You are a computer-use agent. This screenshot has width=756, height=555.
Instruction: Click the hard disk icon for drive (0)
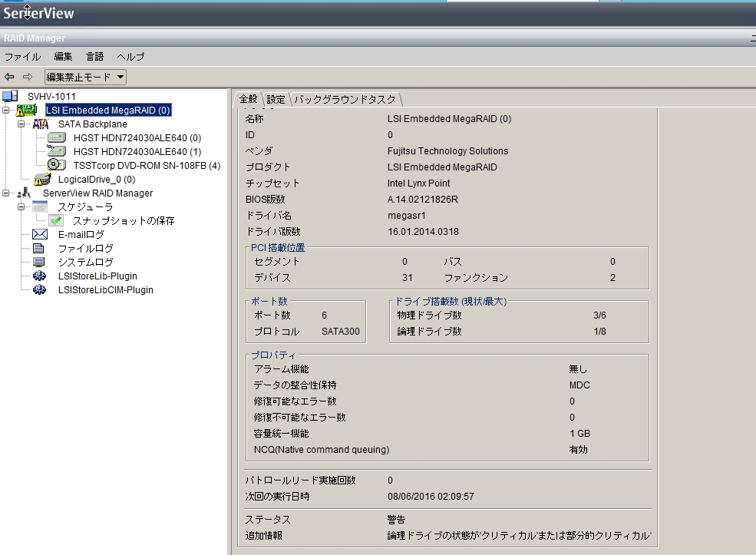(x=56, y=138)
